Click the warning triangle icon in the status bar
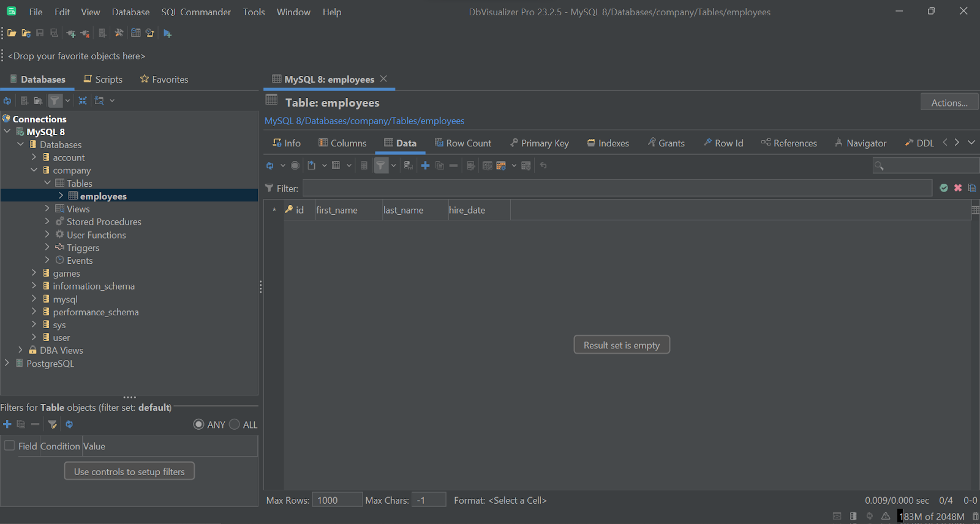Screen dimensions: 980x524 tap(886, 516)
